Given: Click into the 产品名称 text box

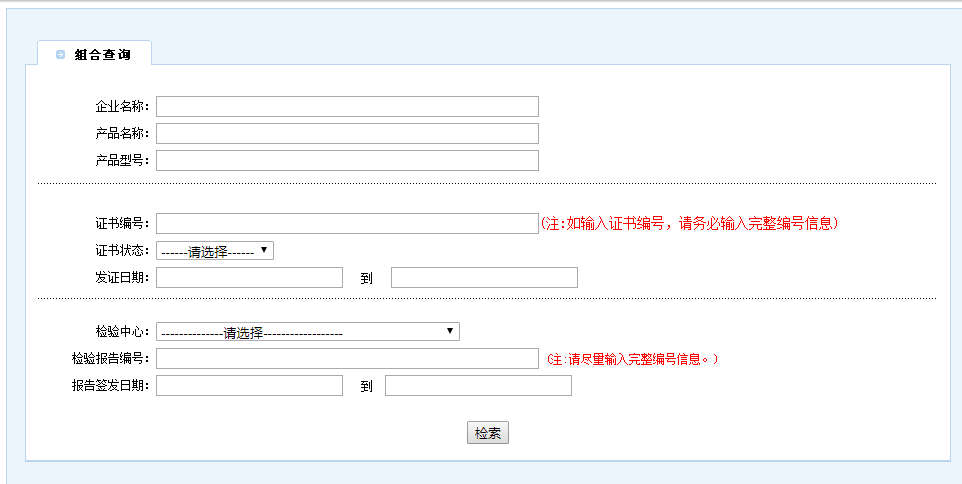Looking at the screenshot, I should [x=347, y=134].
